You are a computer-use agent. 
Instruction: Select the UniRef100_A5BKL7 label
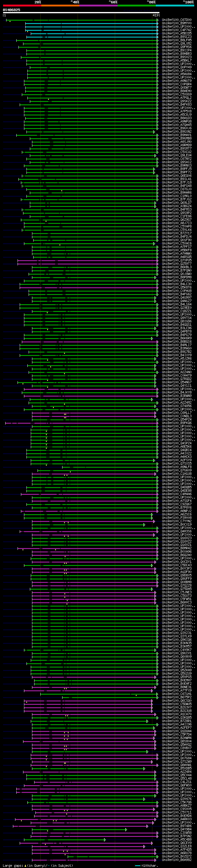click(176, 60)
